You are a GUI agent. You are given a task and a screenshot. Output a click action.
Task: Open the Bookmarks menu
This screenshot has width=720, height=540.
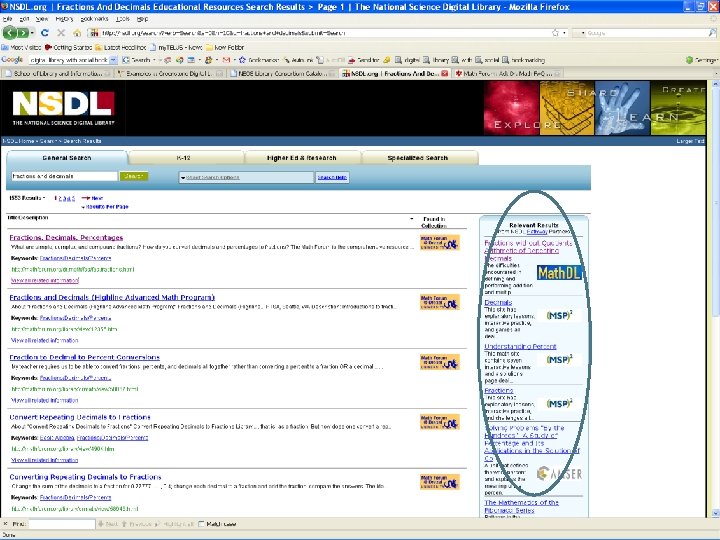click(94, 19)
